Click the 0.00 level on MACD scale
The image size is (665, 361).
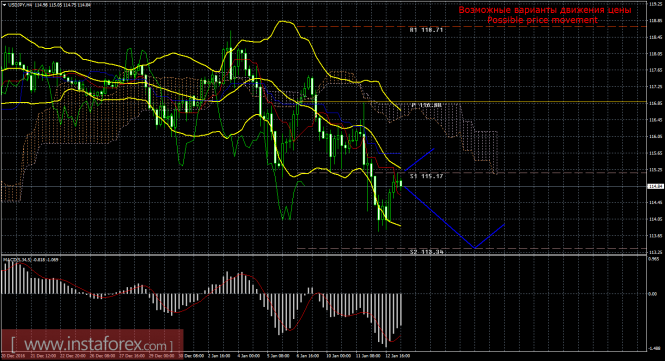[x=654, y=294]
